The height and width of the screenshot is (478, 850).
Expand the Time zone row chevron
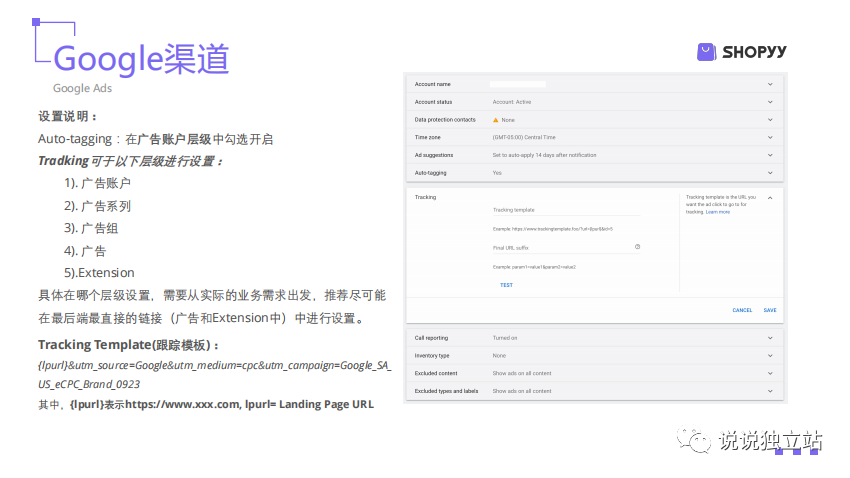pyautogui.click(x=770, y=138)
